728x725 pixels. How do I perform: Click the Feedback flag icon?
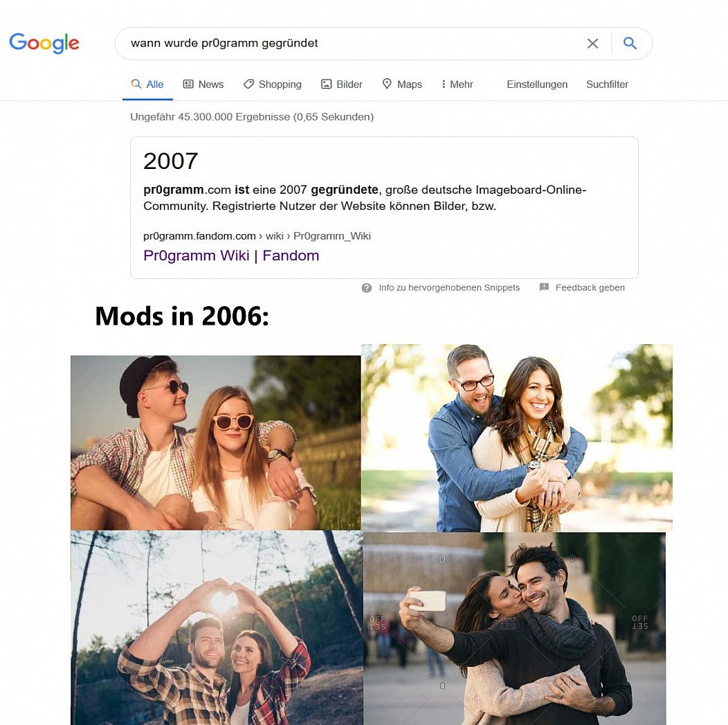coord(544,287)
